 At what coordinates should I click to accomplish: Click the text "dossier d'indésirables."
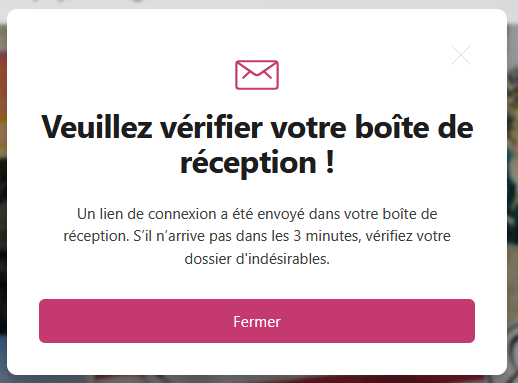click(x=257, y=259)
